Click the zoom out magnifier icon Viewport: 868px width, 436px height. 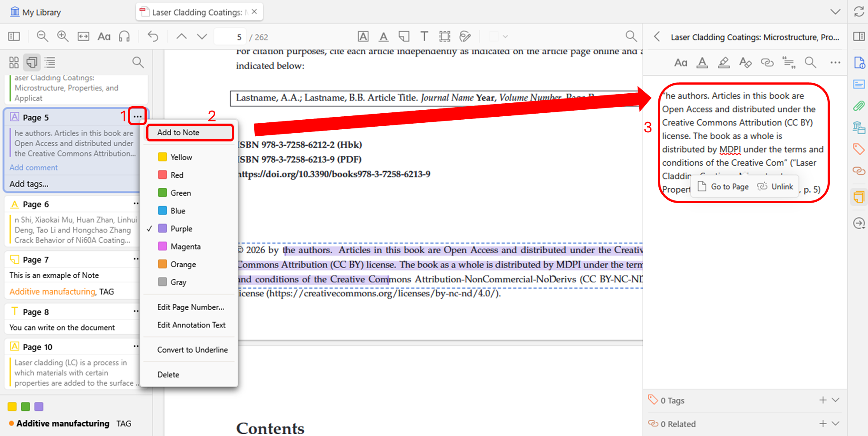click(x=42, y=36)
